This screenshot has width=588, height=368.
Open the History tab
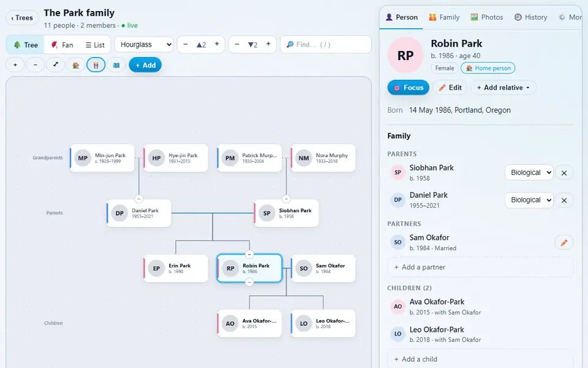[530, 17]
